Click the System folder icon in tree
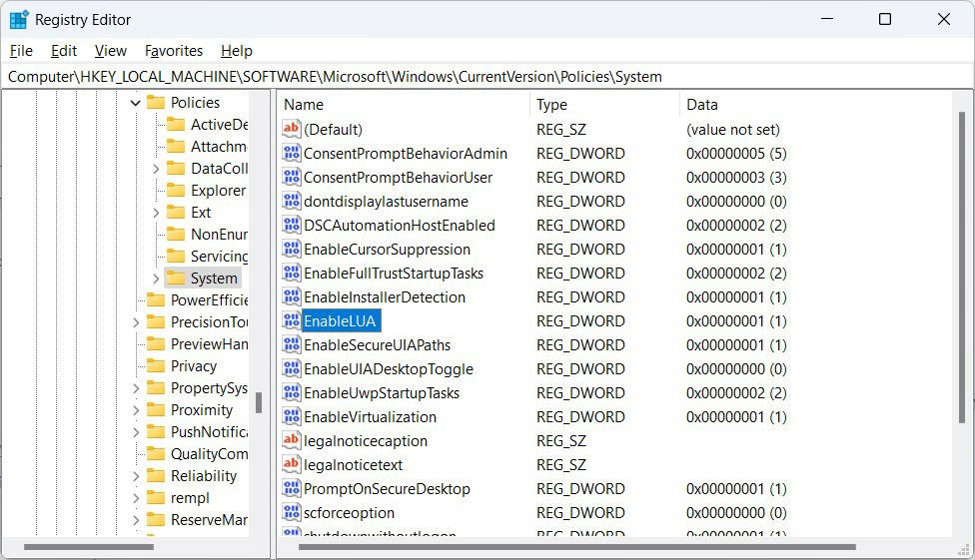 pos(176,278)
